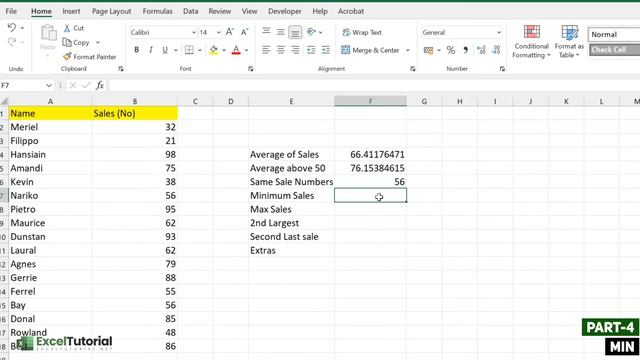Apply Percent Style format
The image size is (640, 360).
pyautogui.click(x=451, y=50)
